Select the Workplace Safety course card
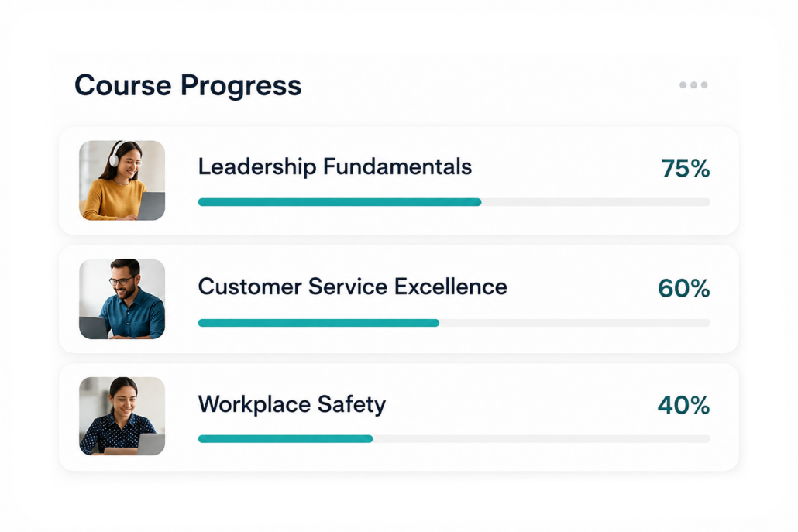The image size is (798, 532). (x=398, y=417)
